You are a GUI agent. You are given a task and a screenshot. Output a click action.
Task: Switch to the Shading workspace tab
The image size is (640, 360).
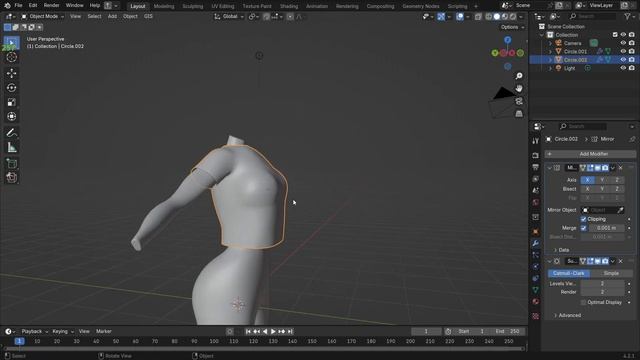[x=289, y=6]
